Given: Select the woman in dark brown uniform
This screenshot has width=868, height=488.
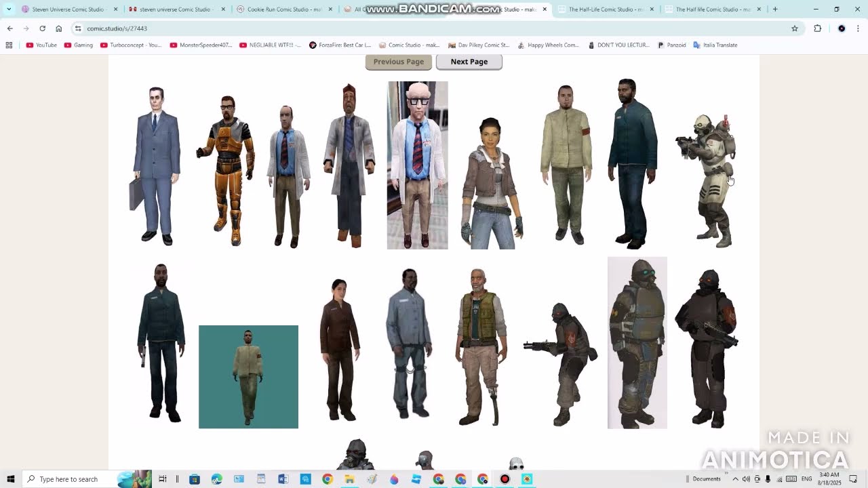Looking at the screenshot, I should [340, 349].
